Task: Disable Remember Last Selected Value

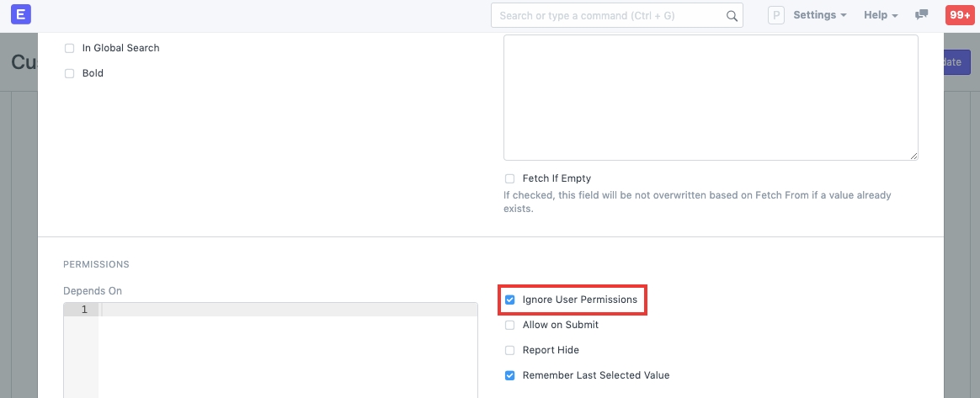Action: (x=510, y=375)
